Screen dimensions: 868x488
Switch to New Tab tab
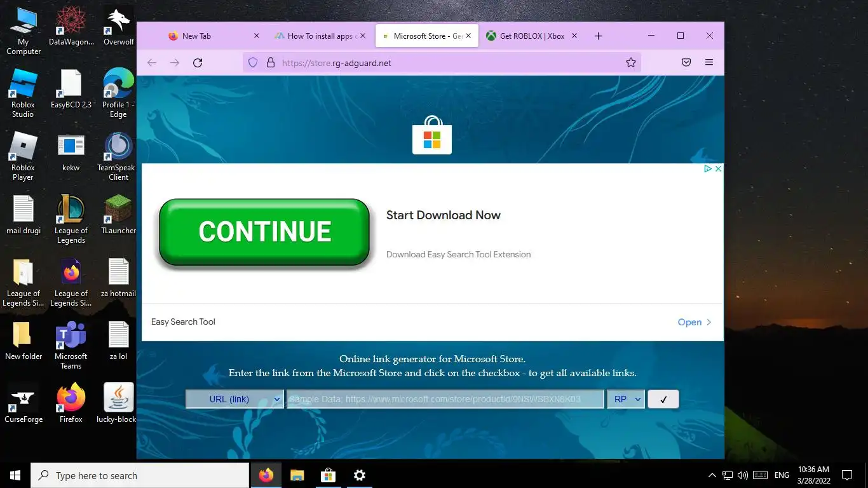196,36
